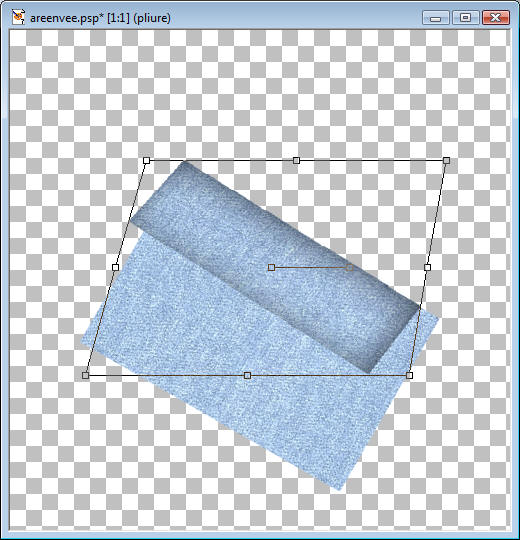Click the top edge line of the selection box
This screenshot has width=520, height=540.
coord(220,160)
